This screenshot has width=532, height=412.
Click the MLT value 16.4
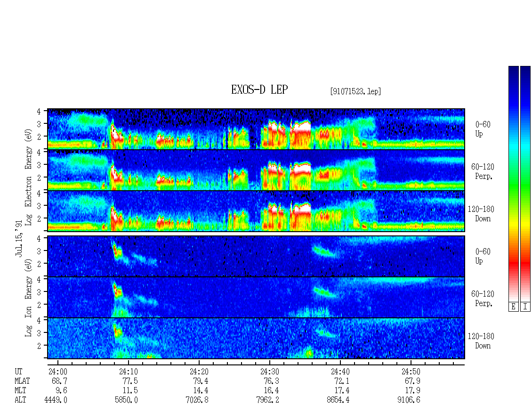[x=271, y=391]
